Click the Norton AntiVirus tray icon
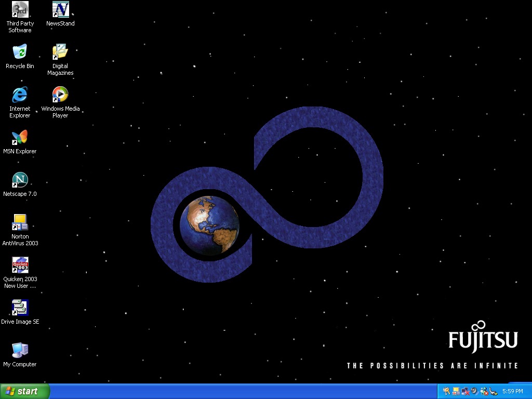 point(456,391)
